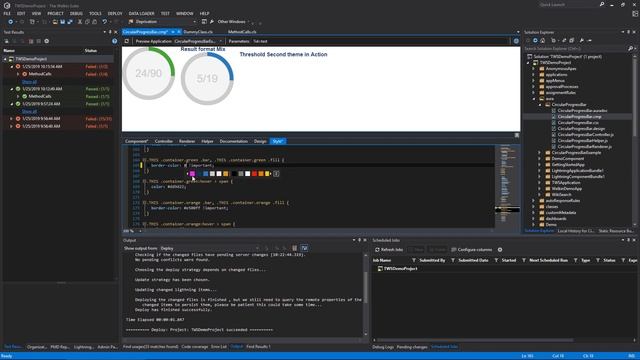
Task: Click the Quick Launch search icon
Action: coord(602,4)
